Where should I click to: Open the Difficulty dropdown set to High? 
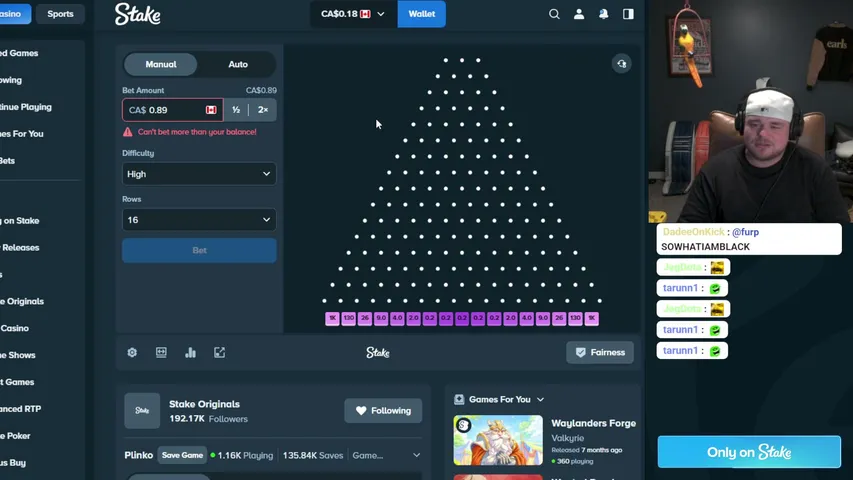[x=199, y=174]
